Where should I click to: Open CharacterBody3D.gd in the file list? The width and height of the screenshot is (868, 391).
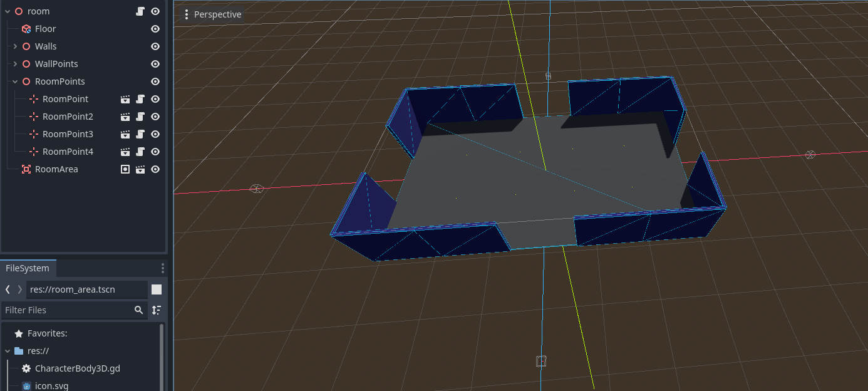tap(78, 368)
